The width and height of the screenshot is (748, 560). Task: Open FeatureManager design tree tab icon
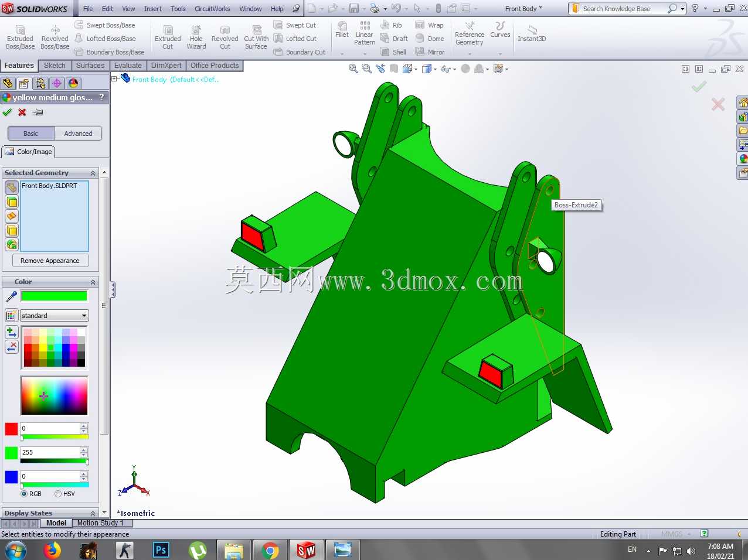[8, 83]
